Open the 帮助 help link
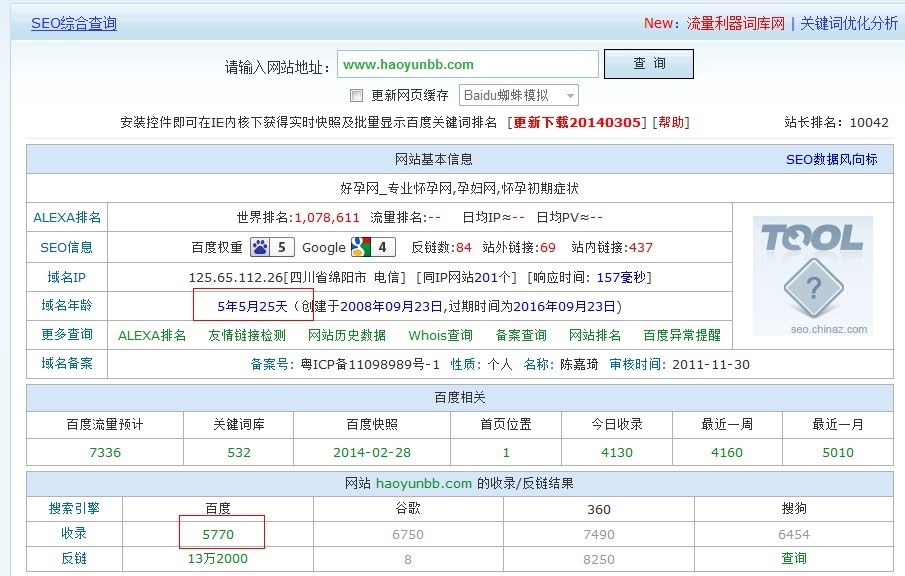 671,122
